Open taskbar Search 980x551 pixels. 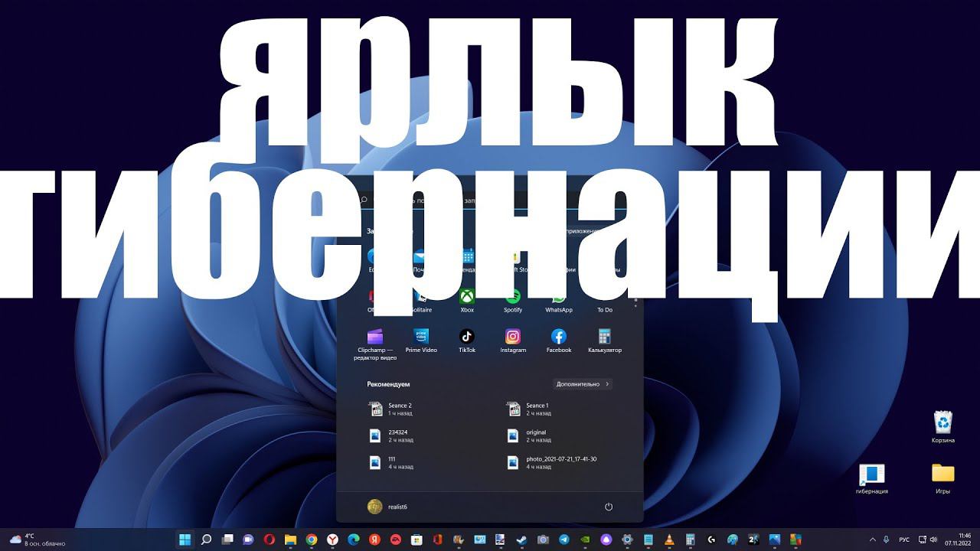point(206,540)
